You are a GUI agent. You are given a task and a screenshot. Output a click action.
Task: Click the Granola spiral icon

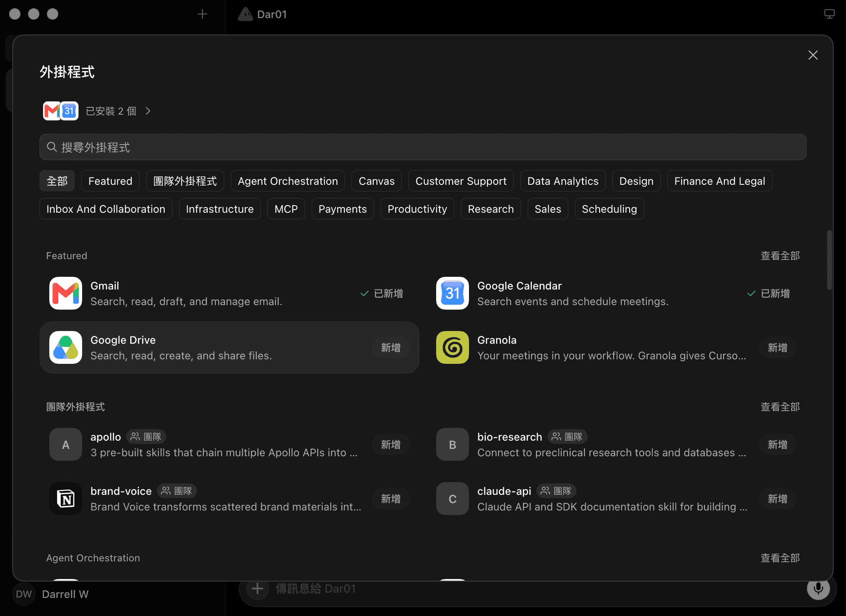[x=453, y=347]
